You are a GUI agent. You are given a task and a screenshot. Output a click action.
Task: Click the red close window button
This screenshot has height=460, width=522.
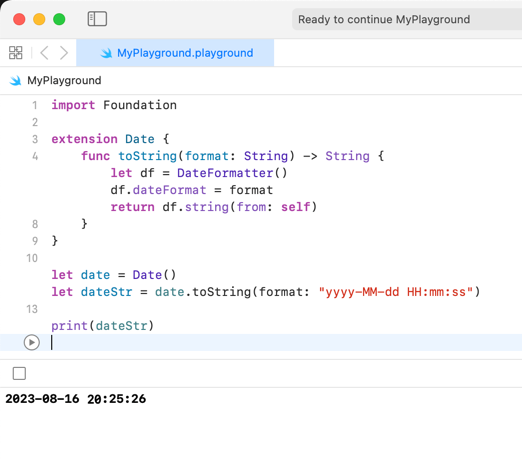click(x=19, y=19)
